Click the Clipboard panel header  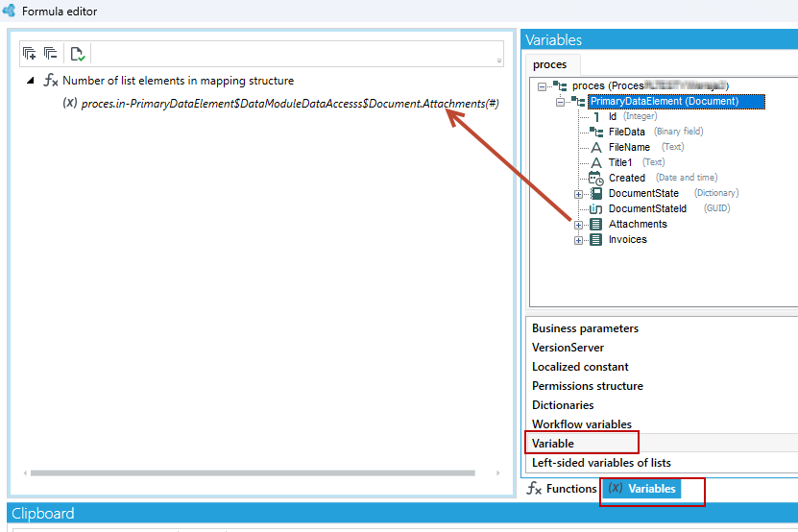click(402, 513)
